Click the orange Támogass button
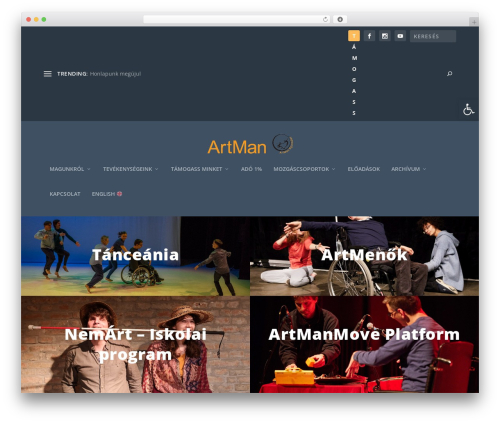 click(354, 36)
